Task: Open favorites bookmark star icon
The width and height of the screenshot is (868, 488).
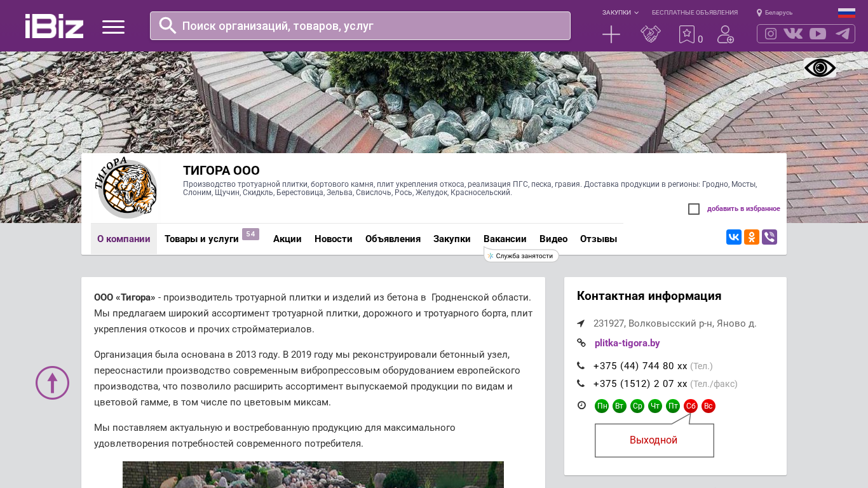Action: 686,34
